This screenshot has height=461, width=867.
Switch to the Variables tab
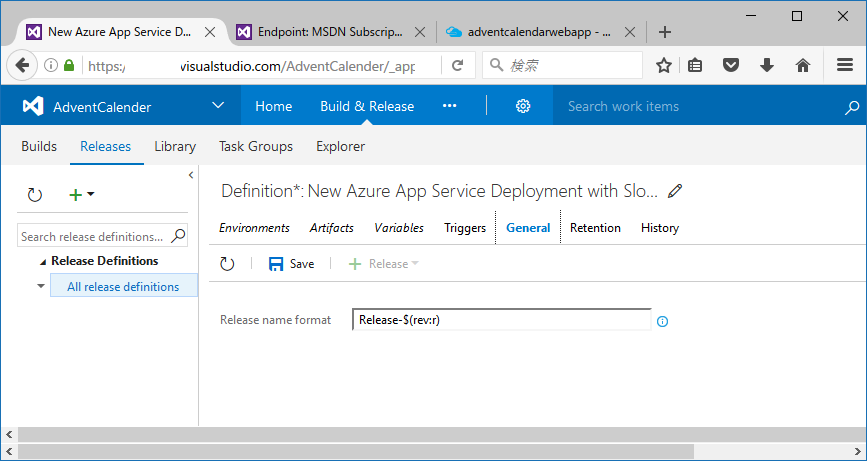click(x=399, y=228)
